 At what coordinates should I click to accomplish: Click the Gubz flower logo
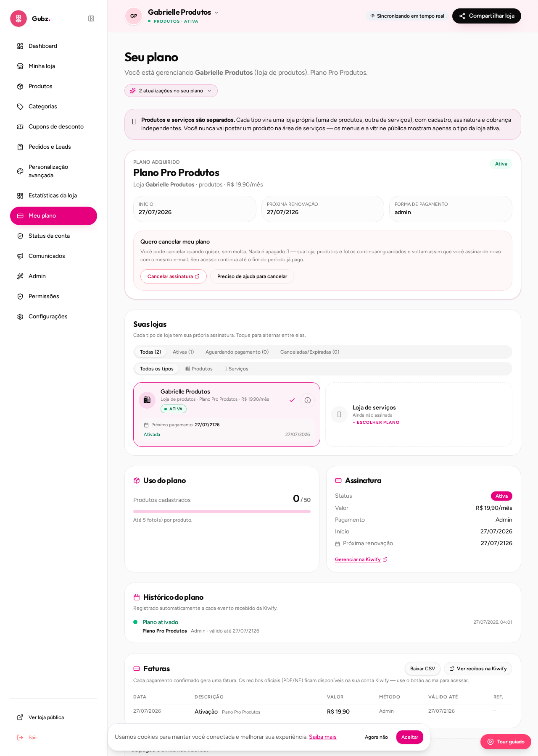18,18
